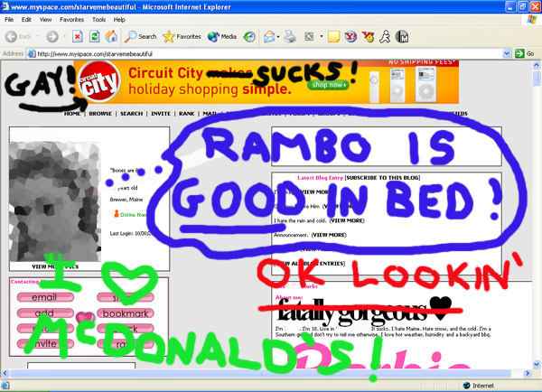The image size is (542, 392).
Task: Click the pink bookmark button
Action: 126,313
